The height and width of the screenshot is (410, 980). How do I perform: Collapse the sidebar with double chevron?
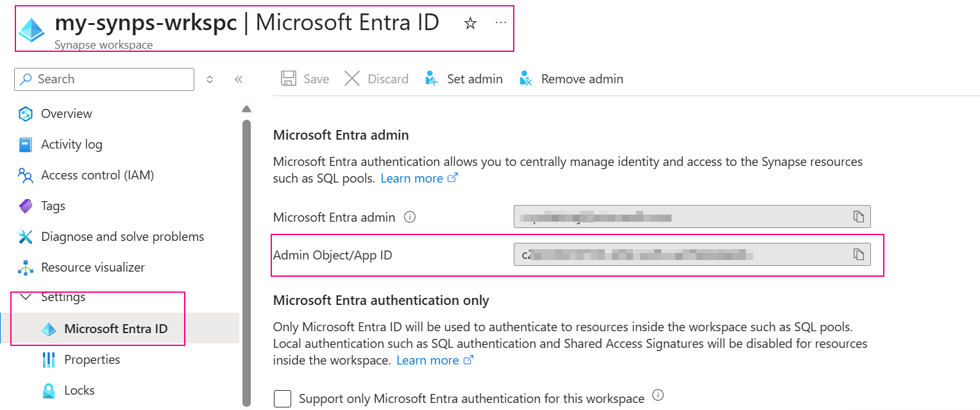[x=239, y=79]
